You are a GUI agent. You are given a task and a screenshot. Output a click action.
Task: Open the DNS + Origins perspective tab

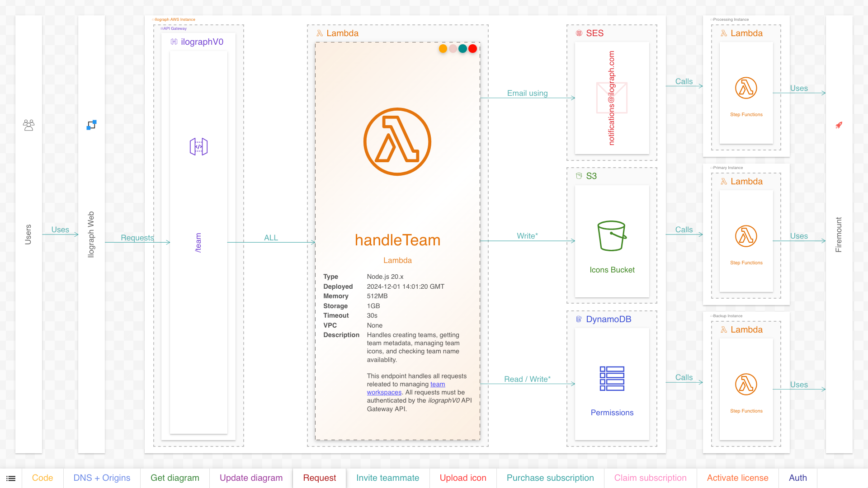click(x=102, y=478)
